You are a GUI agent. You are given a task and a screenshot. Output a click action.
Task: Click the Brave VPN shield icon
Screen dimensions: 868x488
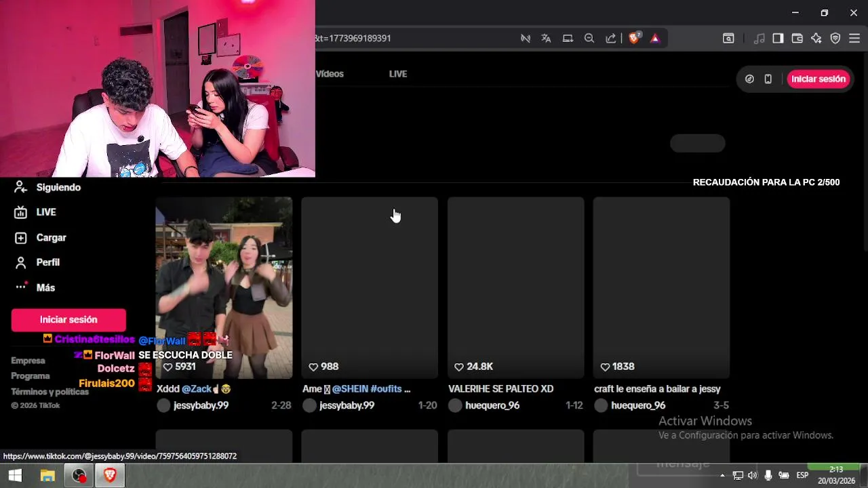(835, 39)
